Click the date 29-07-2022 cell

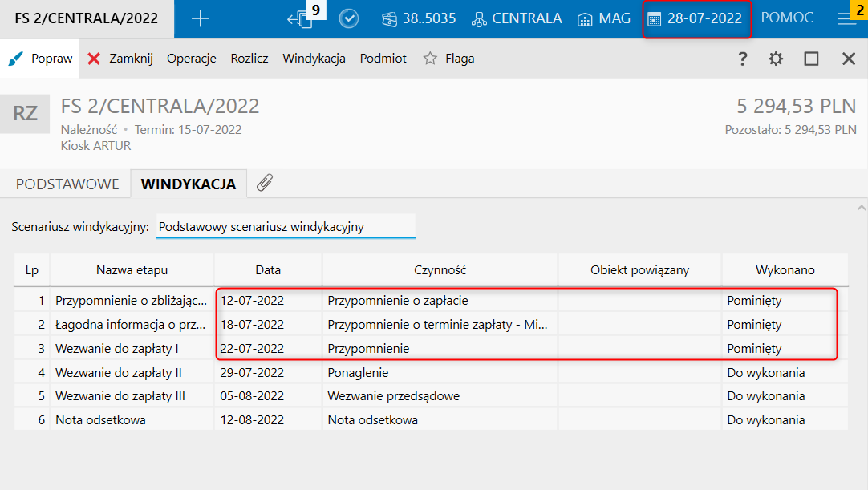tap(268, 372)
